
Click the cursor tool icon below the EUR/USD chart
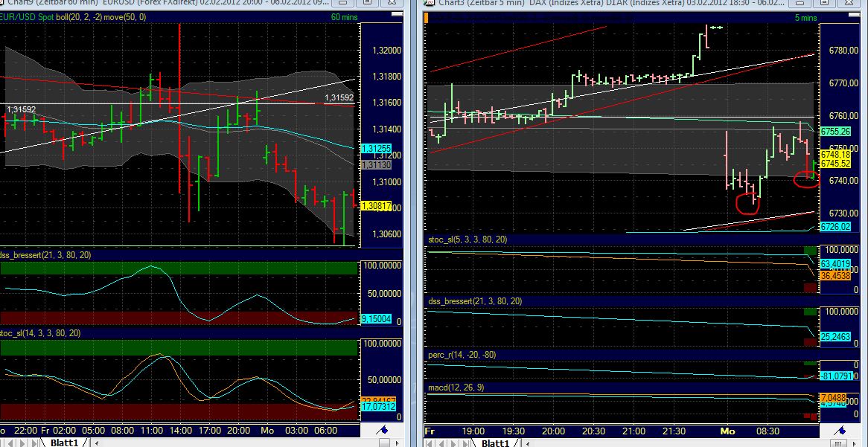pyautogui.click(x=382, y=430)
